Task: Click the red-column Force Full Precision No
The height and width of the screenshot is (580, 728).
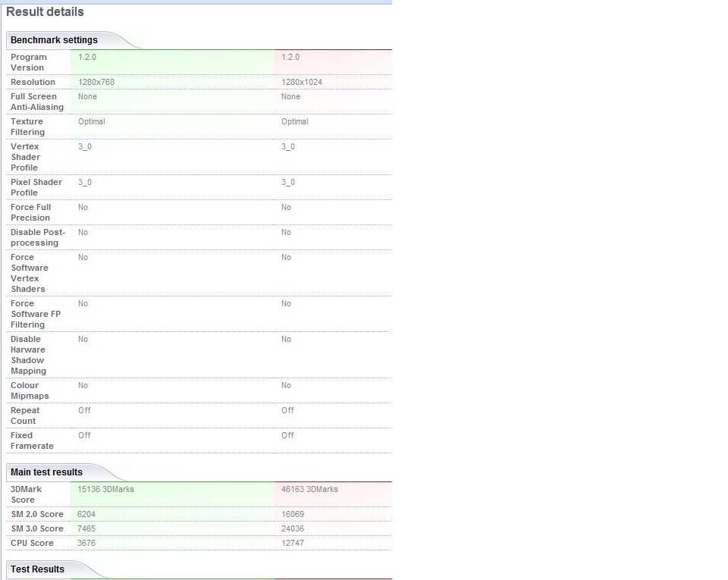Action: (286, 208)
